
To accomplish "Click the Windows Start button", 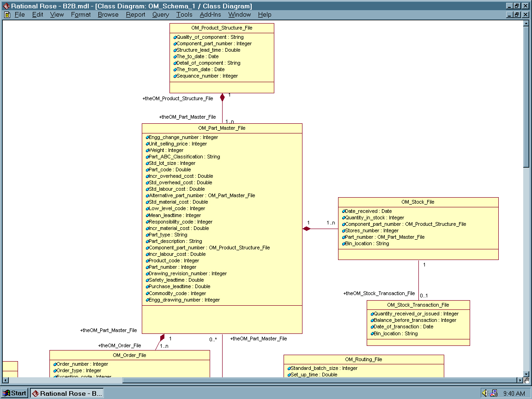I will (14, 393).
